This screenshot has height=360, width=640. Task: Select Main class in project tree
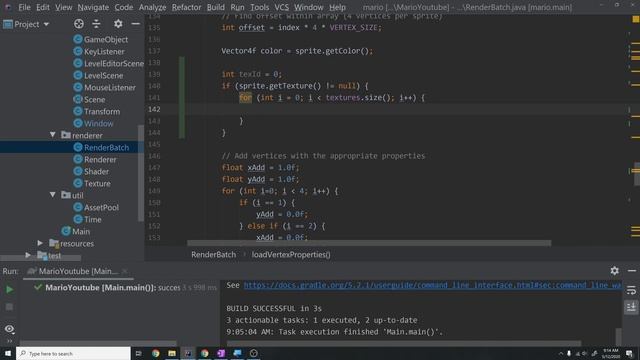81,231
